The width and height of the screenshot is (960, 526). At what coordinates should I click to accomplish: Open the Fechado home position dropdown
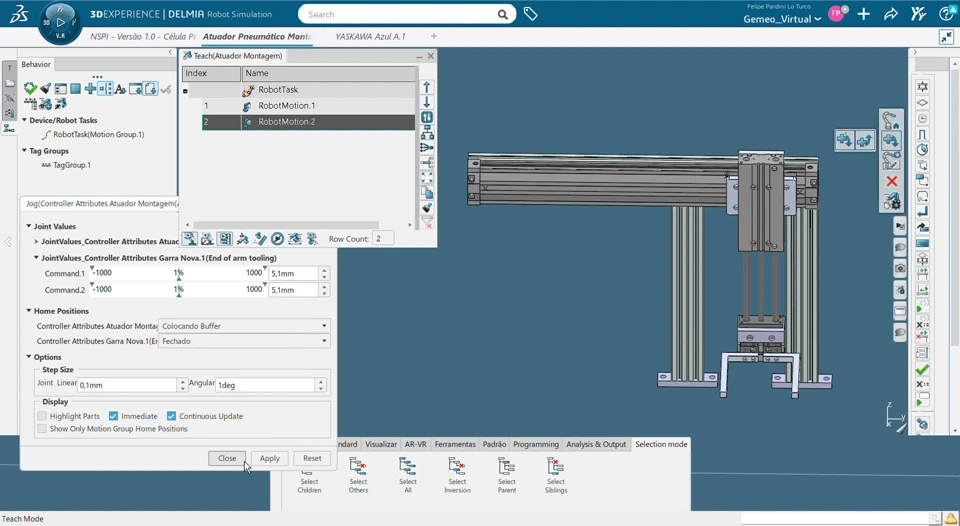pyautogui.click(x=244, y=341)
